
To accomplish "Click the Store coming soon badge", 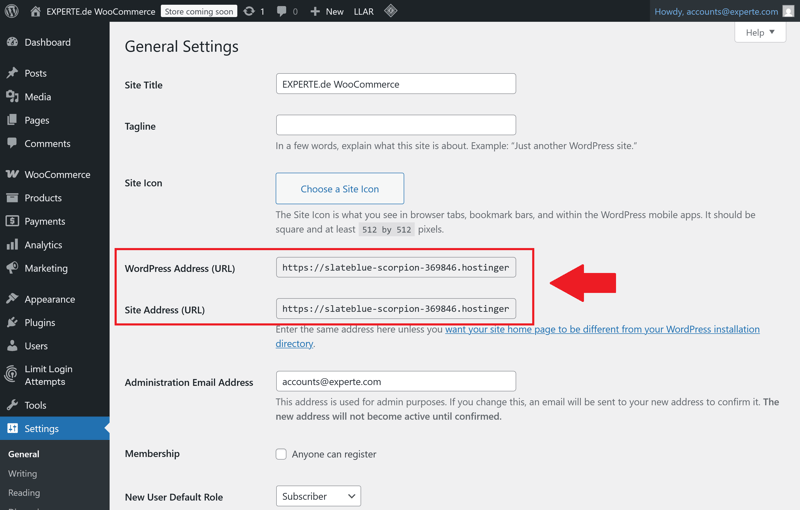I will (199, 11).
